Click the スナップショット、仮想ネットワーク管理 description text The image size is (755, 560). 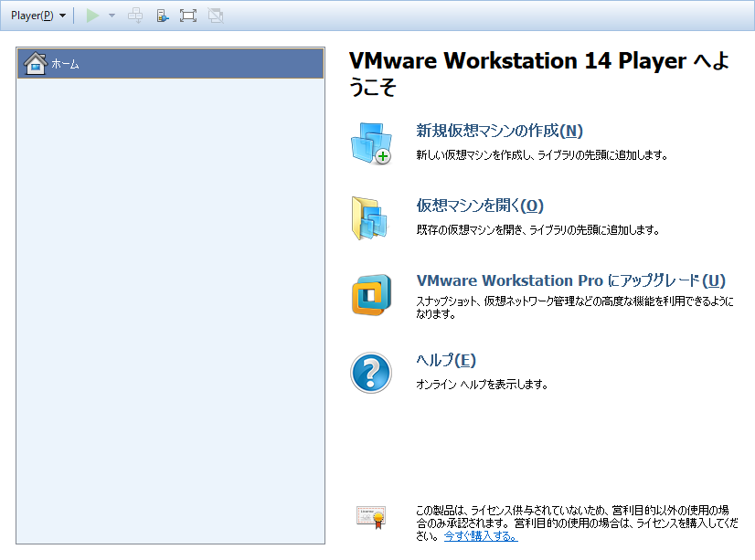[x=575, y=308]
